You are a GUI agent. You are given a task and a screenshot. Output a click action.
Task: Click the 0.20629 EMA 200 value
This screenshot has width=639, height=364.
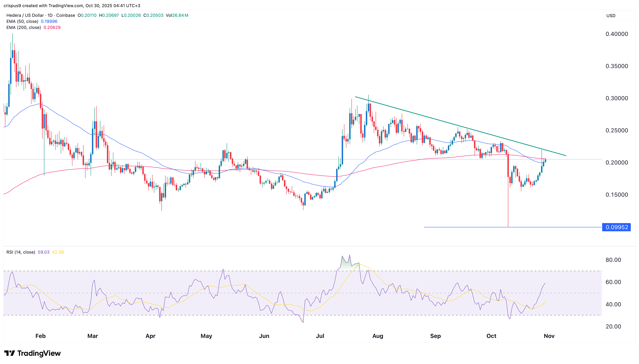coord(52,28)
